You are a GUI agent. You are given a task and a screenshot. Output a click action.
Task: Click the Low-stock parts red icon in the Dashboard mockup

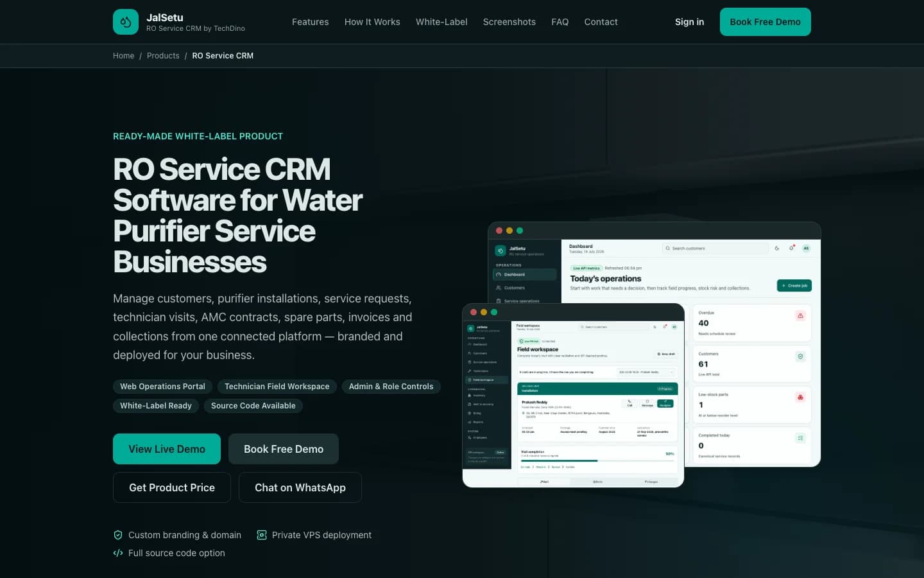[x=800, y=398]
